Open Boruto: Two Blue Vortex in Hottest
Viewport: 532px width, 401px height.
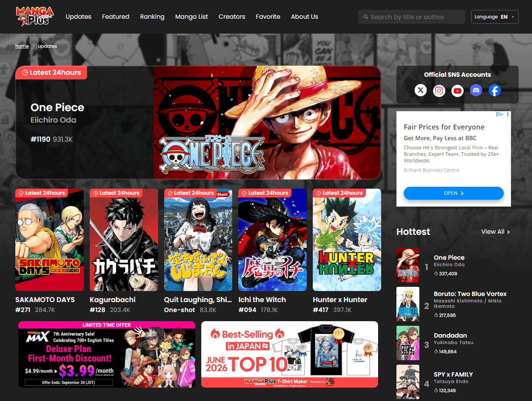point(470,294)
